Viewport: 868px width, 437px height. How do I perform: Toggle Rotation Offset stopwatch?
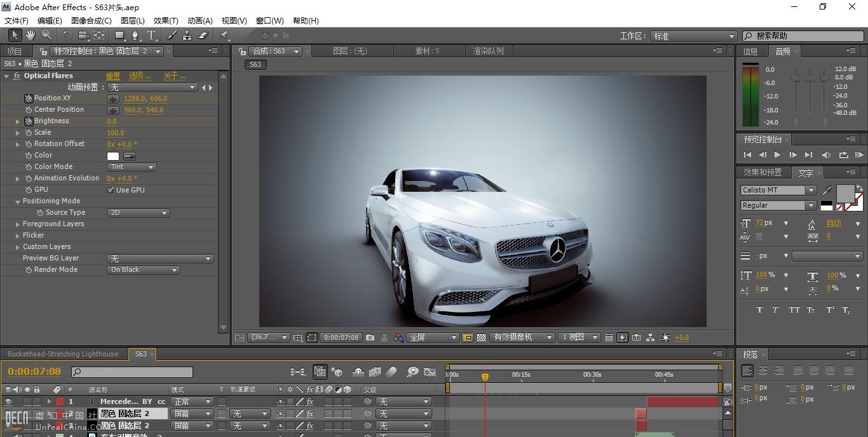[29, 144]
